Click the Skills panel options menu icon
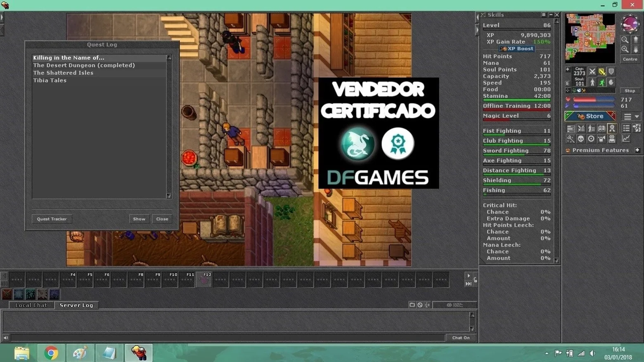Image resolution: width=644 pixels, height=362 pixels. pos(544,15)
